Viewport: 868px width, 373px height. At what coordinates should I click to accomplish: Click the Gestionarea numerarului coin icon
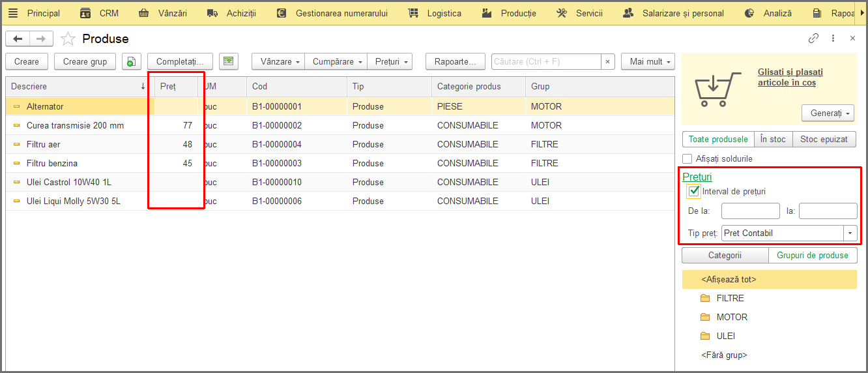(x=282, y=13)
